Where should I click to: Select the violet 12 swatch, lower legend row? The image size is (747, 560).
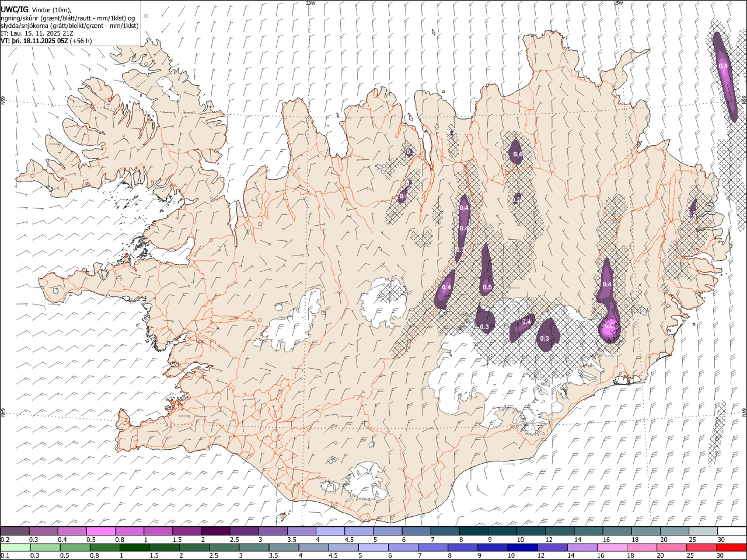[552, 547]
